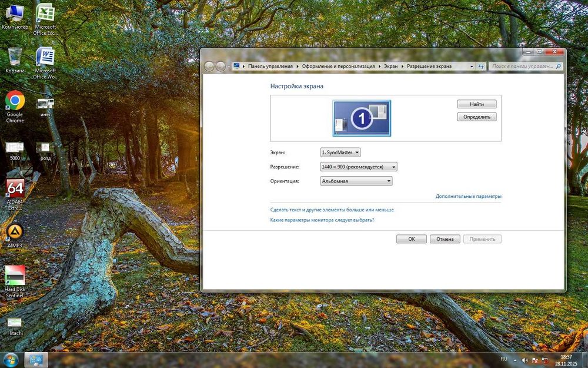Open the Ориентация Альбомная dropdown

[x=356, y=181]
